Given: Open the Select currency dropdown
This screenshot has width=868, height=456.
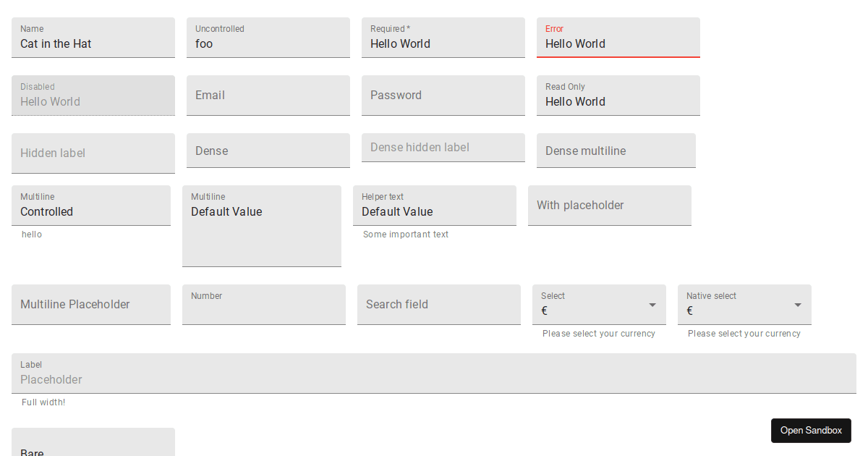Looking at the screenshot, I should (x=599, y=305).
